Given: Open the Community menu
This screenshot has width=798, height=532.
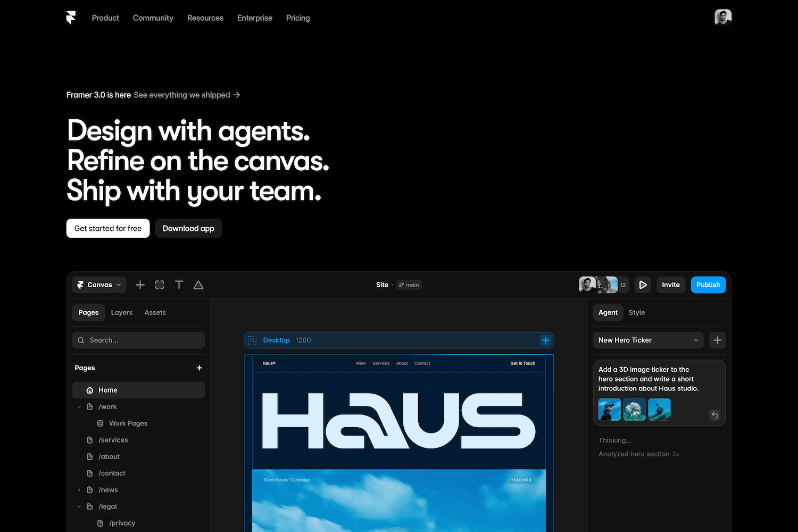Looking at the screenshot, I should [x=153, y=18].
